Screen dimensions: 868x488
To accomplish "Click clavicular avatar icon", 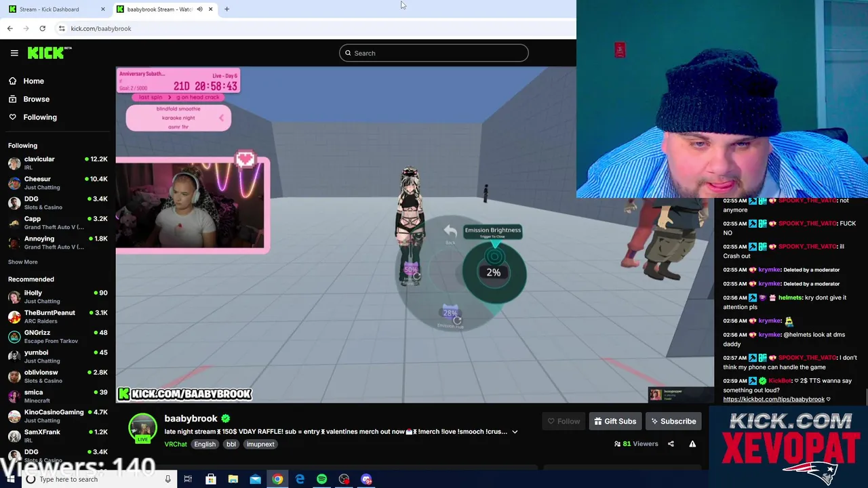I will click(14, 163).
